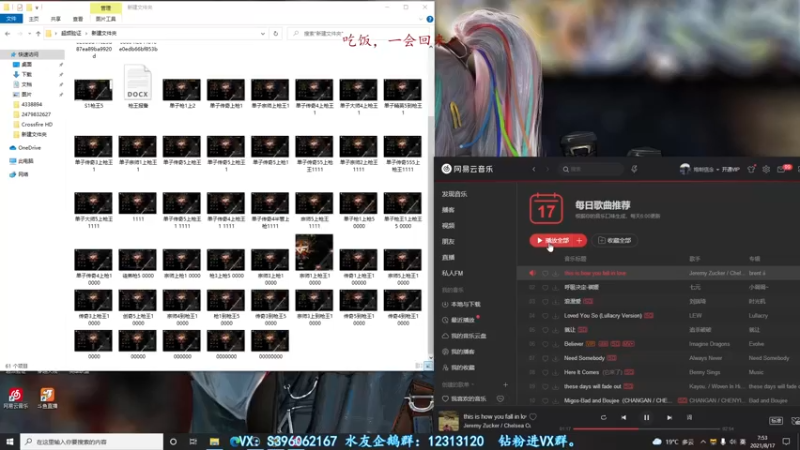Skip to next track in NetEase Music

(669, 417)
